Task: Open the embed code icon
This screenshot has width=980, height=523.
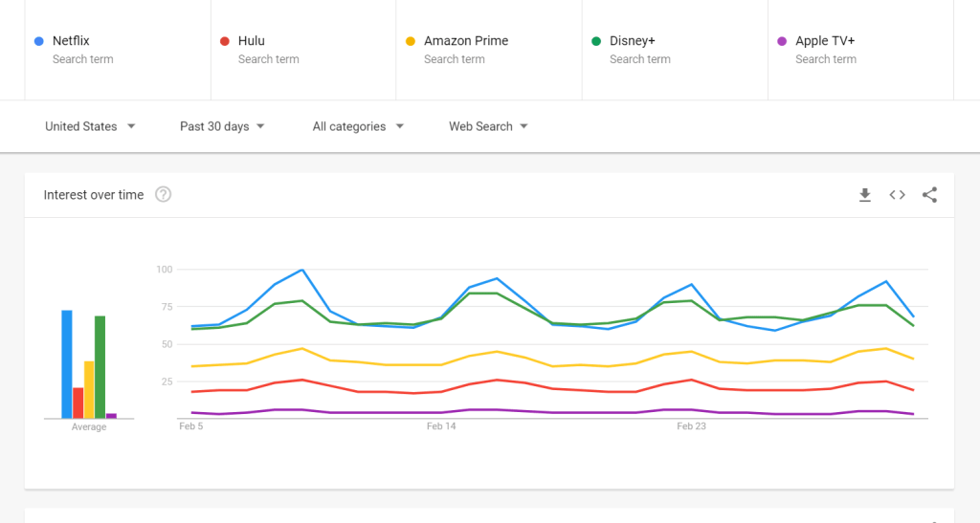Action: [897, 195]
